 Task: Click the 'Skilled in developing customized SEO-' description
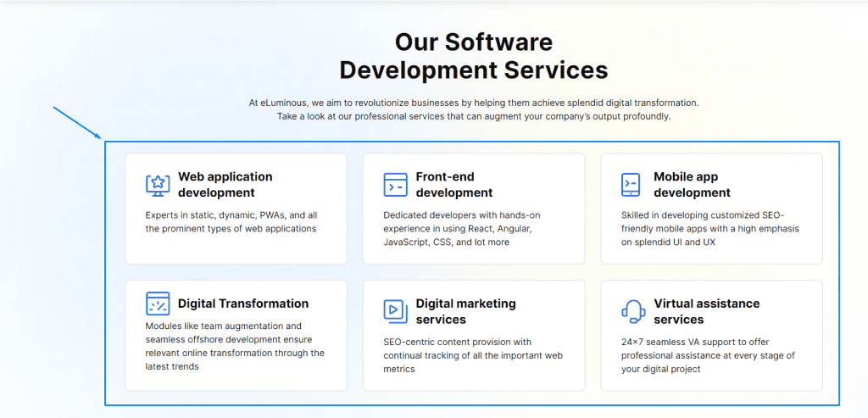pyautogui.click(x=710, y=229)
